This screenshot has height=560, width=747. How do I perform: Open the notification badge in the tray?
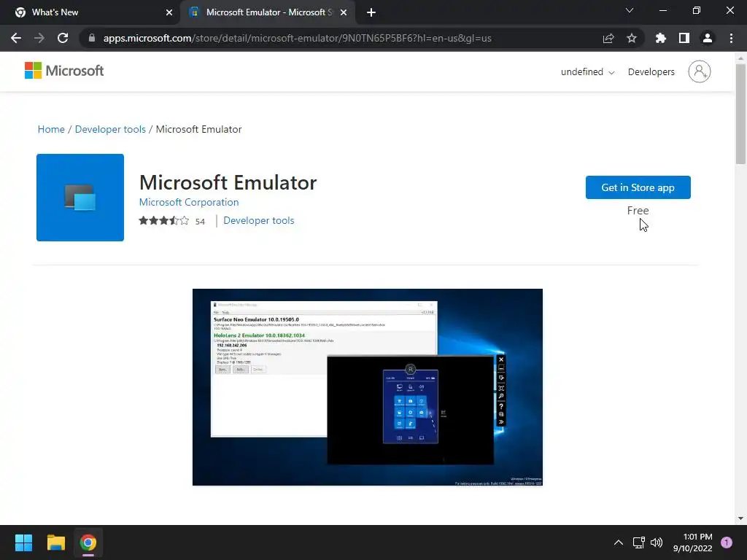pyautogui.click(x=727, y=542)
